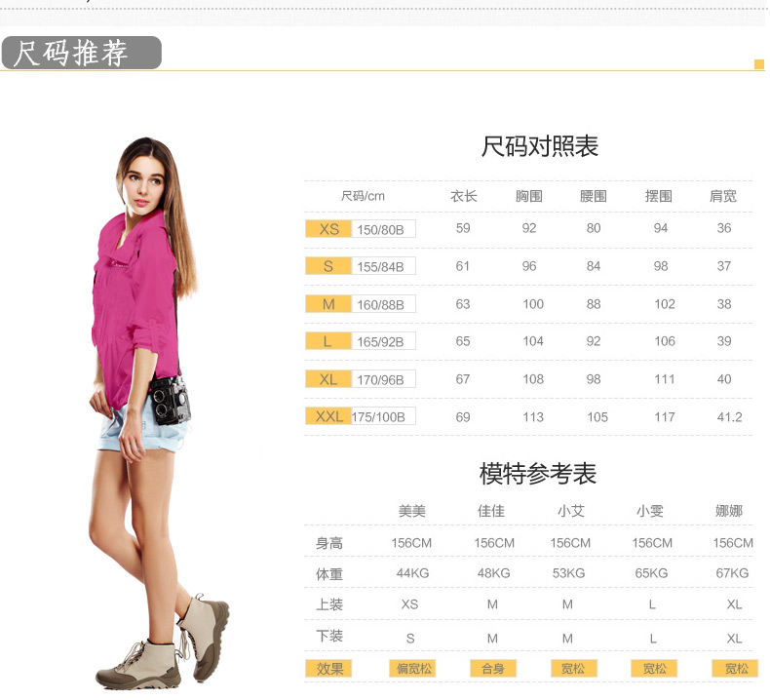Choose the 160/88B size label
The width and height of the screenshot is (770, 700).
pos(383,304)
